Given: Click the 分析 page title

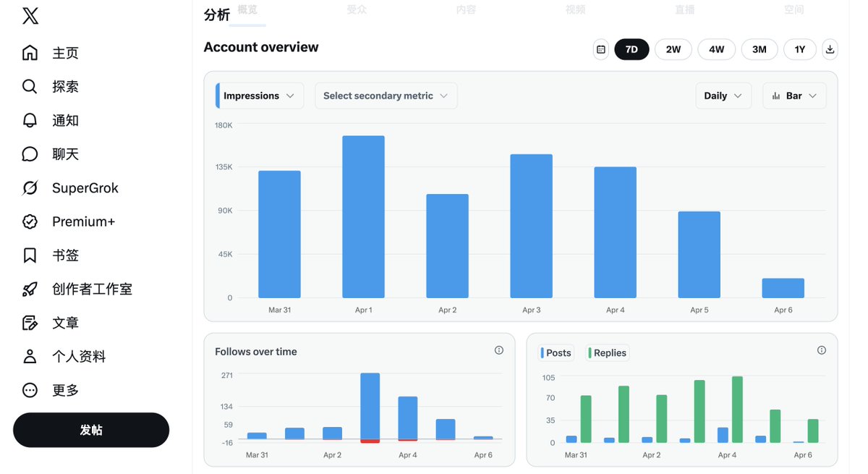Looking at the screenshot, I should click(x=216, y=14).
